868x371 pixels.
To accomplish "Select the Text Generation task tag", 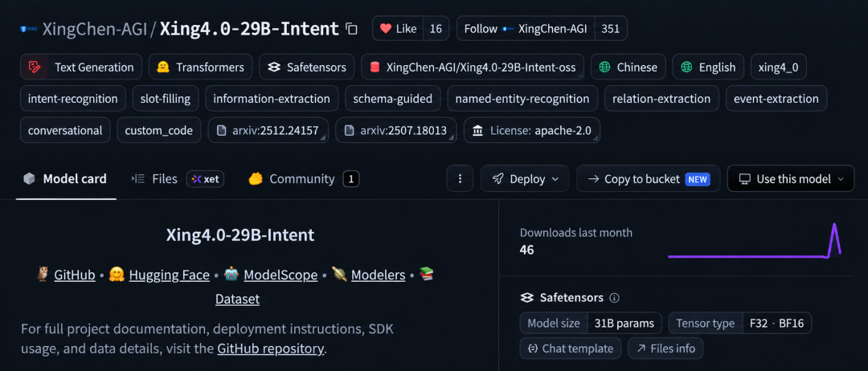I will [81, 67].
